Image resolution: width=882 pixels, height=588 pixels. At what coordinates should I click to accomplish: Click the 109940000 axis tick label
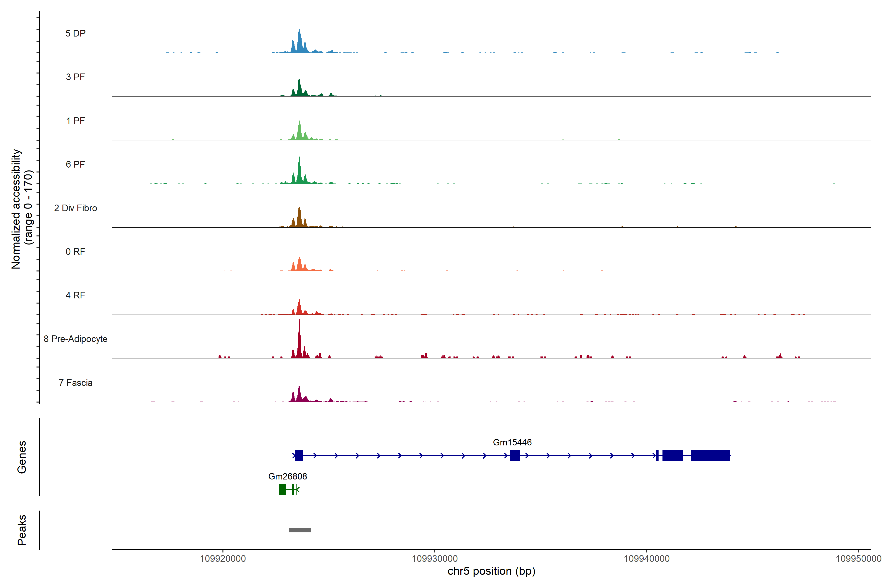click(x=647, y=559)
